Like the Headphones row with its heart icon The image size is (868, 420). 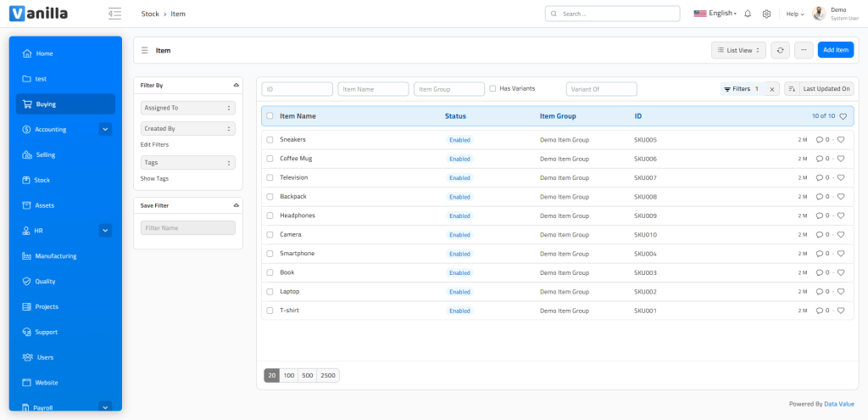(841, 216)
